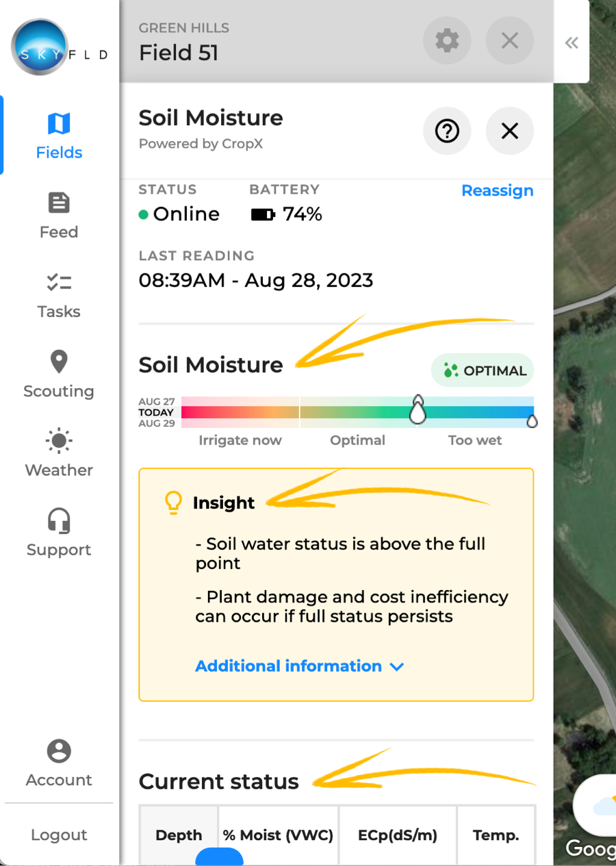Select the % Moist (VWC) tab
This screenshot has height=866, width=616.
[x=277, y=835]
